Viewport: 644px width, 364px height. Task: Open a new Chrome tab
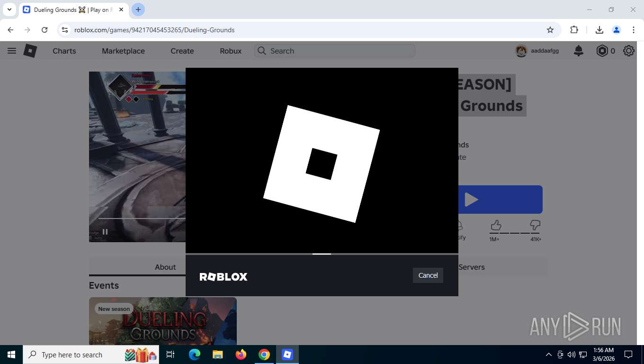point(138,9)
